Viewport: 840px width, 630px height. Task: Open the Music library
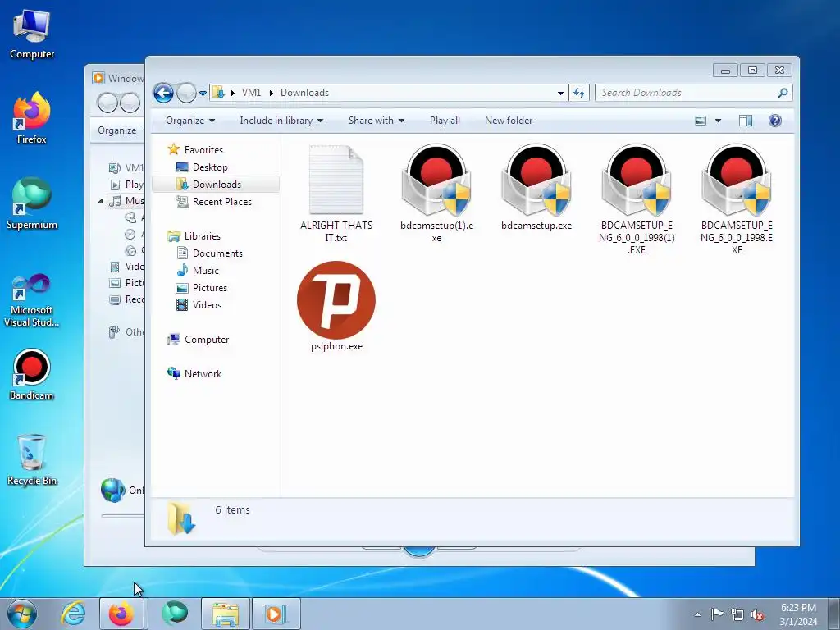click(x=198, y=270)
